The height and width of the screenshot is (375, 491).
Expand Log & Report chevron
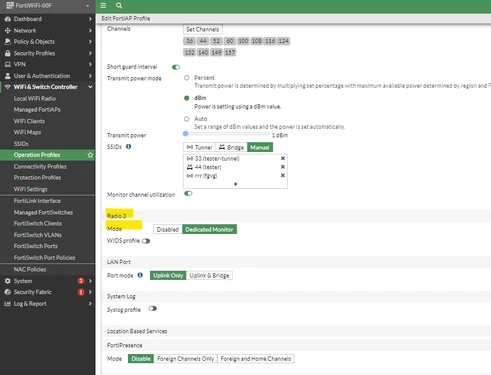point(90,304)
